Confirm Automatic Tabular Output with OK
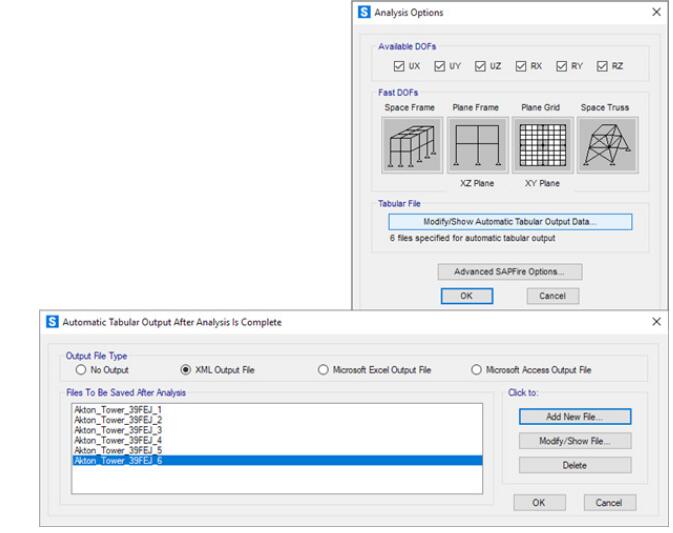The image size is (673, 533). click(539, 503)
